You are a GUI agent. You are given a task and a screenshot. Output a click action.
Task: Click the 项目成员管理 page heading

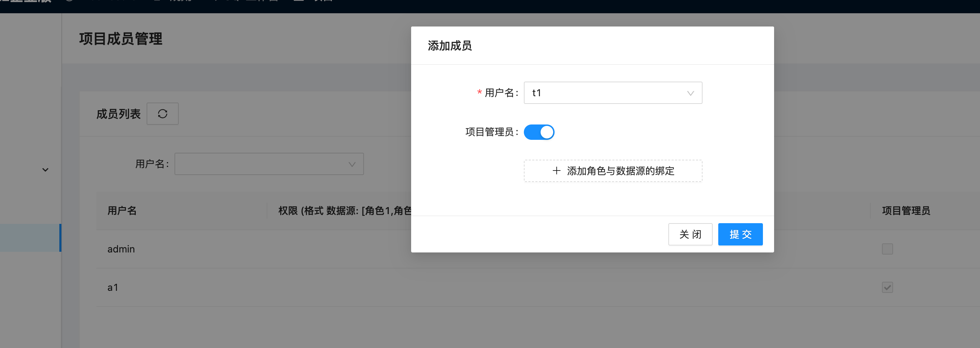click(121, 39)
